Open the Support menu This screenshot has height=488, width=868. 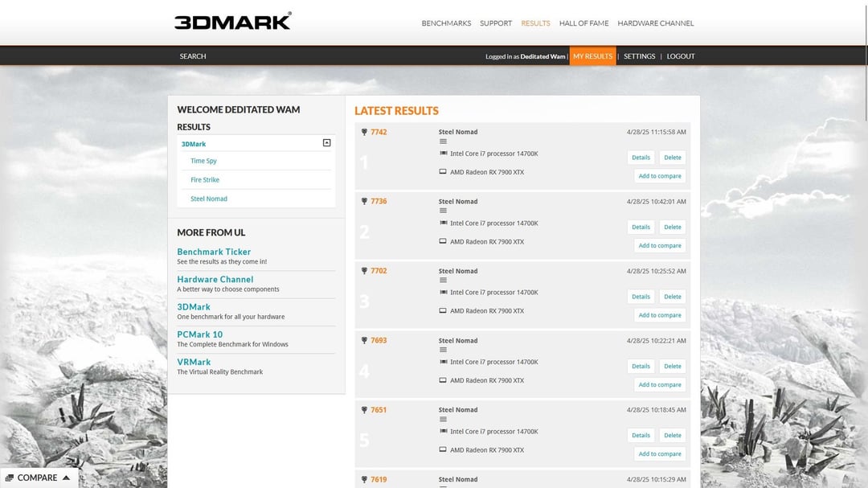click(x=495, y=23)
